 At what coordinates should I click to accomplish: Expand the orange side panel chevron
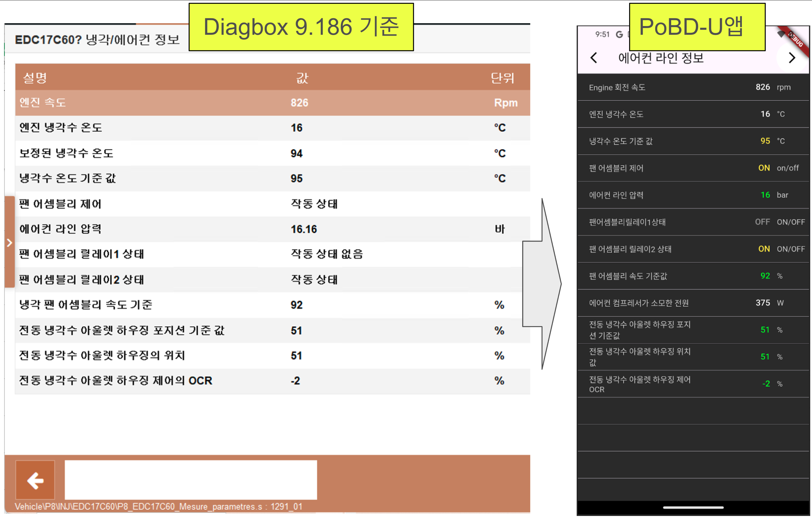(10, 243)
